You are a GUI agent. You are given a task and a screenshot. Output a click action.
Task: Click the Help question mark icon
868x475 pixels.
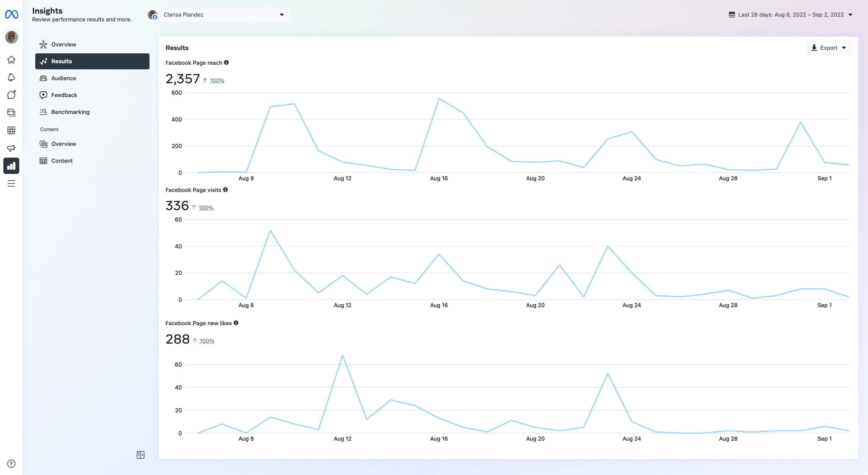11,464
